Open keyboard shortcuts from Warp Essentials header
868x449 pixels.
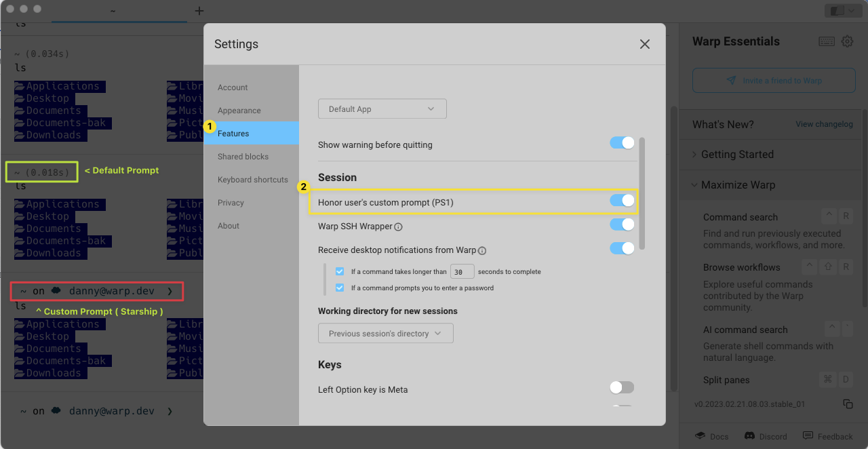click(827, 41)
